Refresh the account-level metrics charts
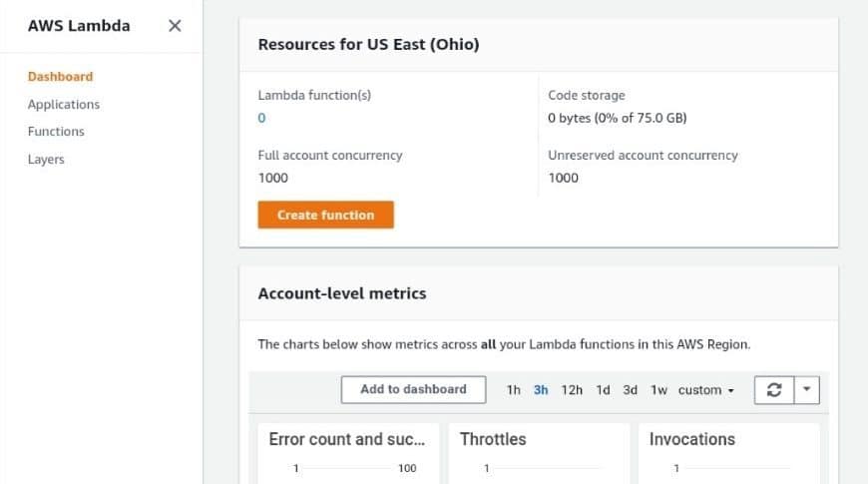 coord(774,390)
